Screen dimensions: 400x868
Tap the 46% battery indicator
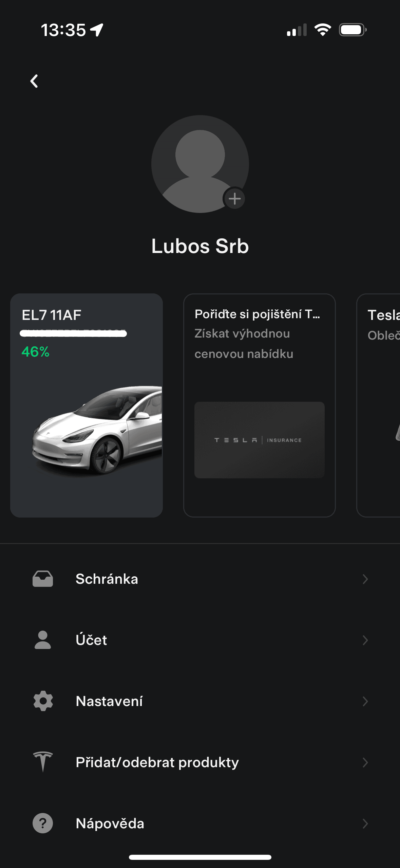click(35, 352)
